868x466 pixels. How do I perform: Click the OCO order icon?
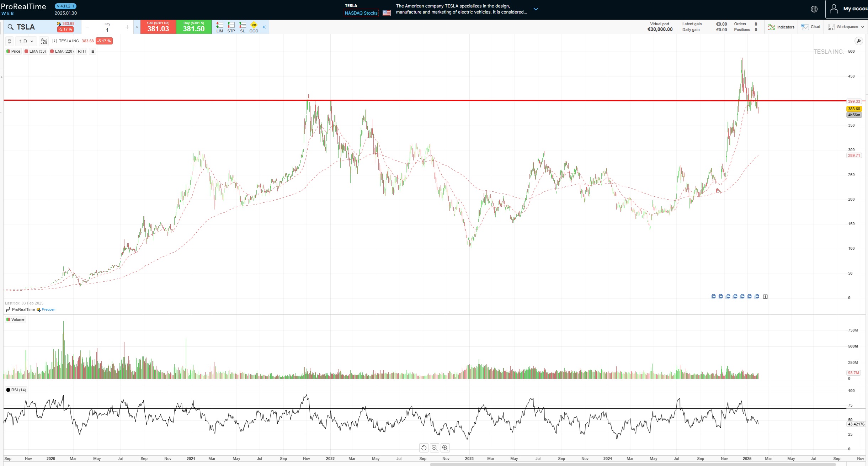(x=254, y=27)
